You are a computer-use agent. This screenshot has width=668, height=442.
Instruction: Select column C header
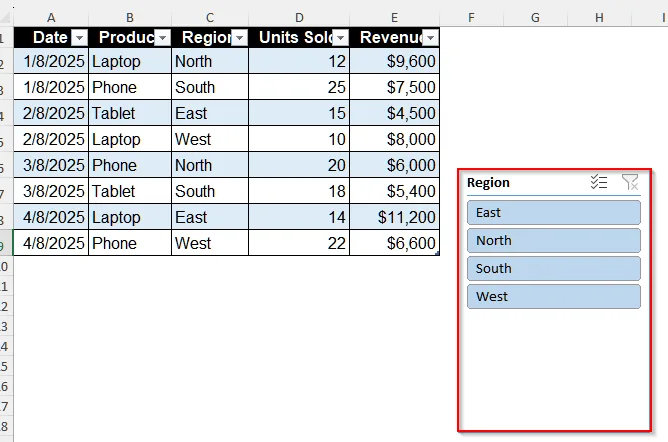click(210, 18)
